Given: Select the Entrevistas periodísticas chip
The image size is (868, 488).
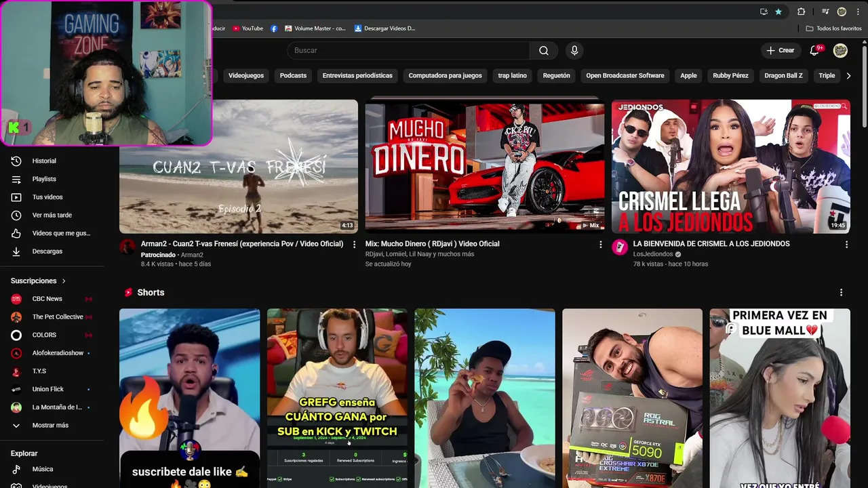Looking at the screenshot, I should click(357, 75).
